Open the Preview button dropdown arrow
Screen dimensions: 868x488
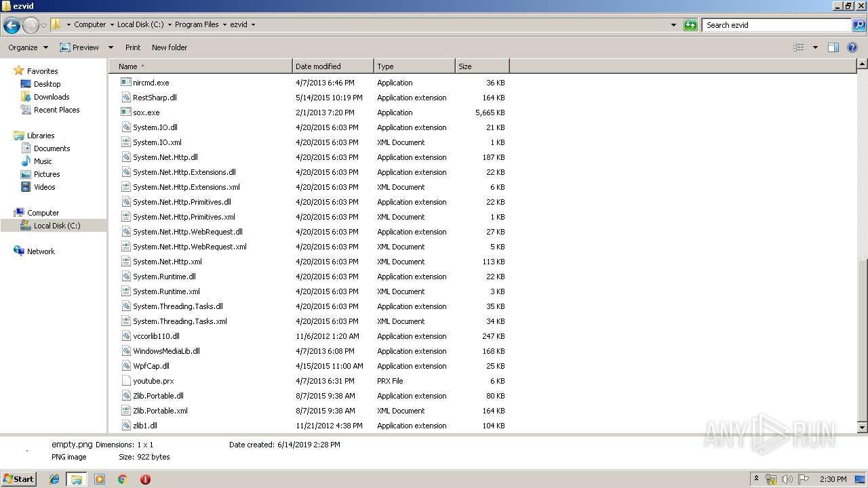point(111,47)
